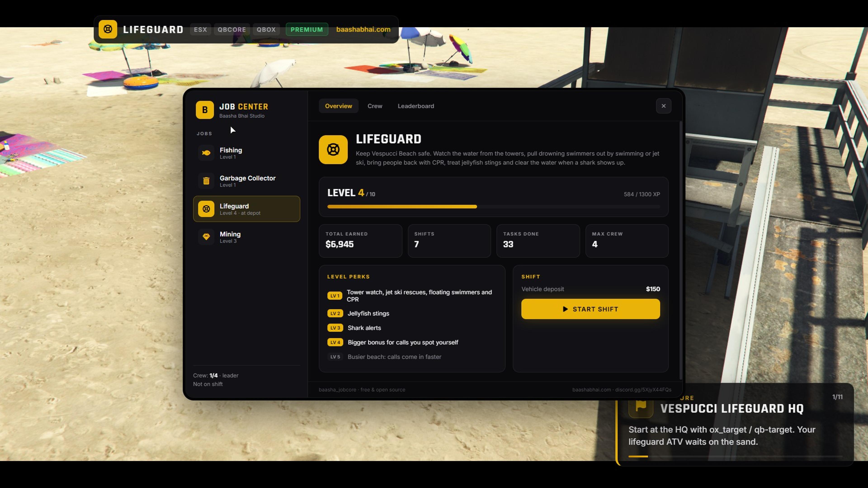Click the LV 1 perk badge

(335, 296)
